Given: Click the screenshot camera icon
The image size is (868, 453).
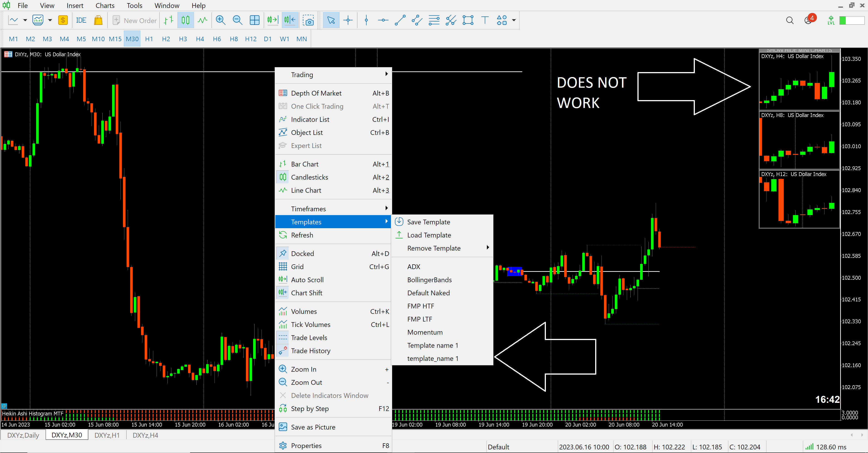Looking at the screenshot, I should tap(308, 20).
